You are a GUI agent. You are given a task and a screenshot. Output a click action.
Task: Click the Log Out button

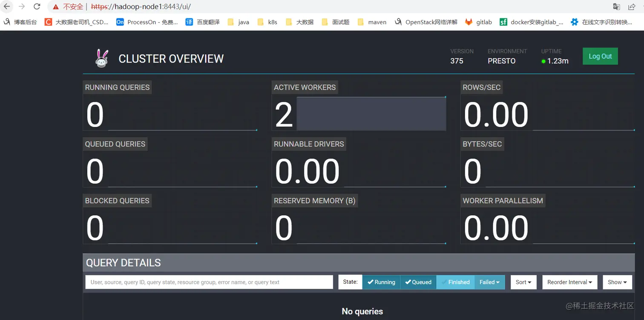pos(600,56)
